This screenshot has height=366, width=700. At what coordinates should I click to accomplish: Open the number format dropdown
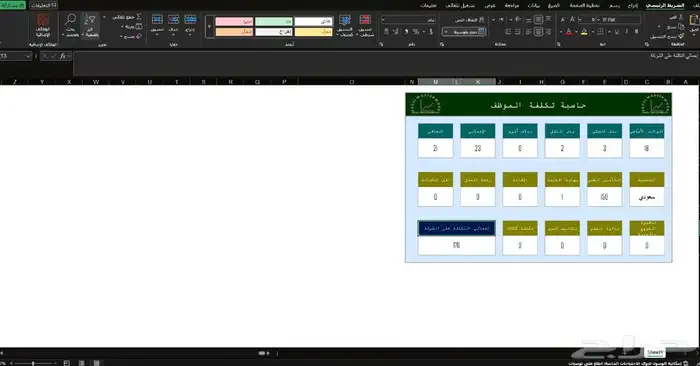pyautogui.click(x=383, y=20)
